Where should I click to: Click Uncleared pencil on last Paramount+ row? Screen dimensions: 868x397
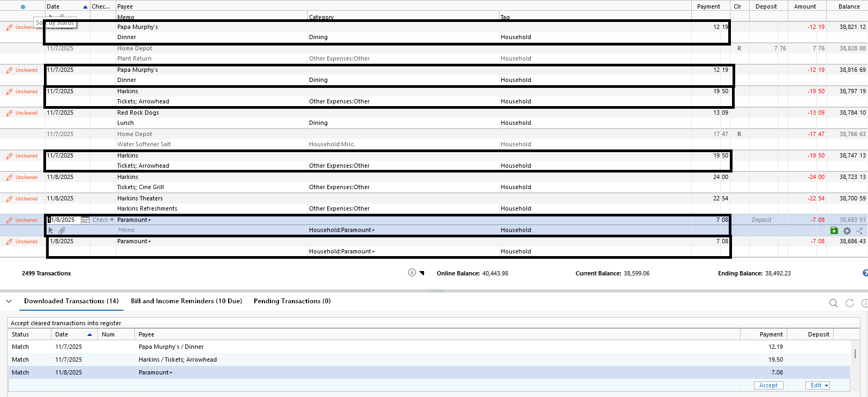point(9,242)
